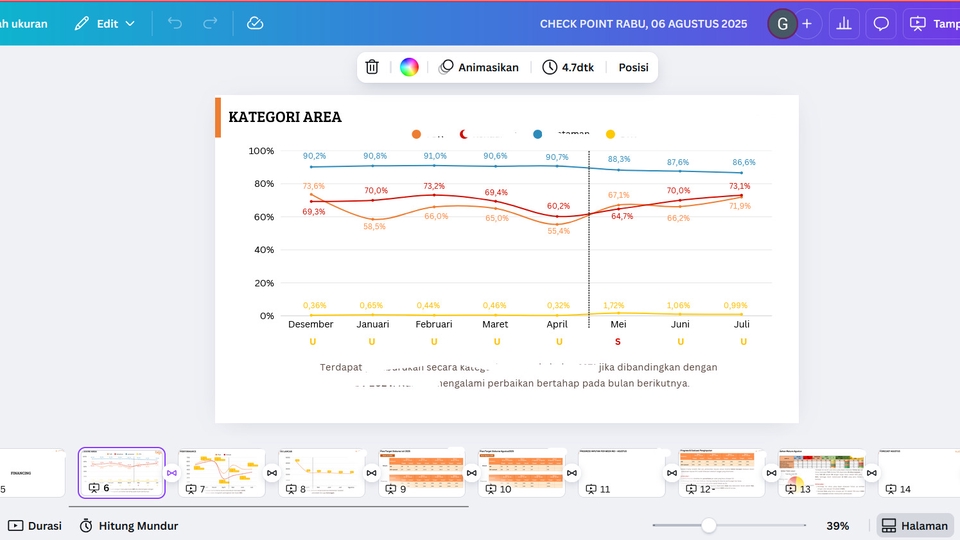Open Durasi timeline view
960x540 pixels.
click(x=34, y=526)
